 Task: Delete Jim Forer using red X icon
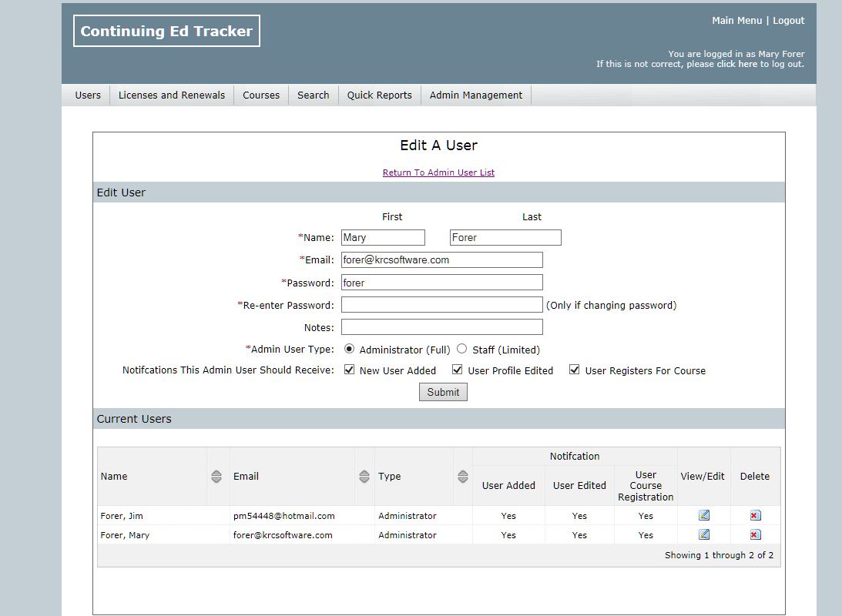click(x=755, y=515)
